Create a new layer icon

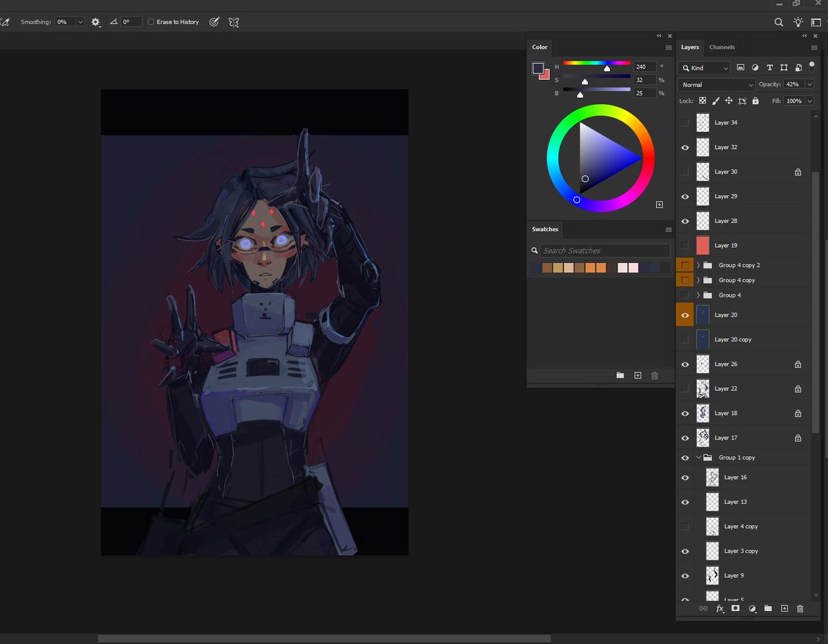[x=784, y=609]
